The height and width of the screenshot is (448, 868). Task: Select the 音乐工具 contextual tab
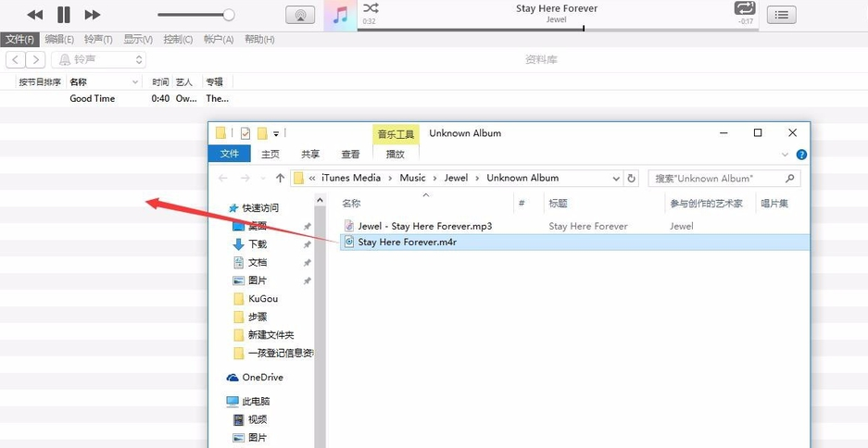tap(396, 134)
